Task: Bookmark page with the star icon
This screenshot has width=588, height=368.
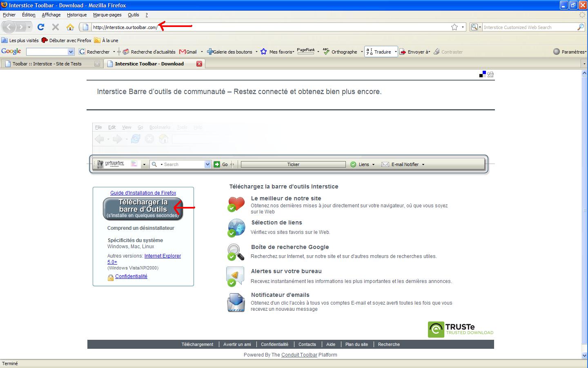Action: (x=454, y=27)
